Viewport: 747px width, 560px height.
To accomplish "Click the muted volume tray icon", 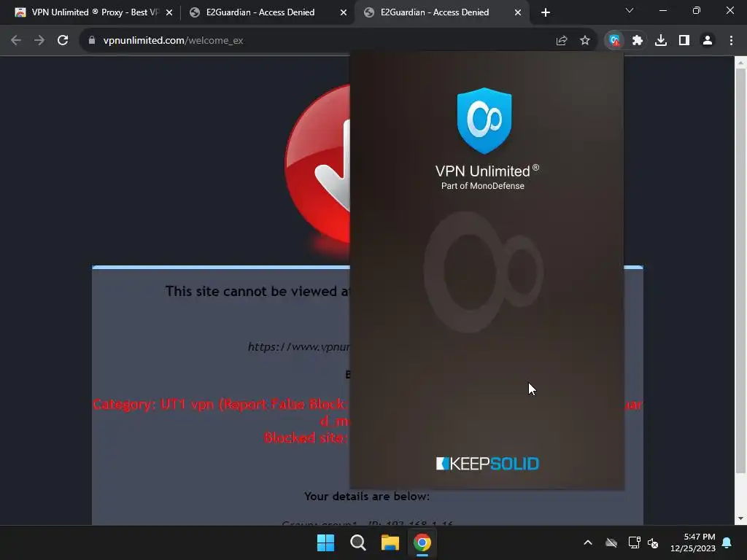I will (x=653, y=542).
